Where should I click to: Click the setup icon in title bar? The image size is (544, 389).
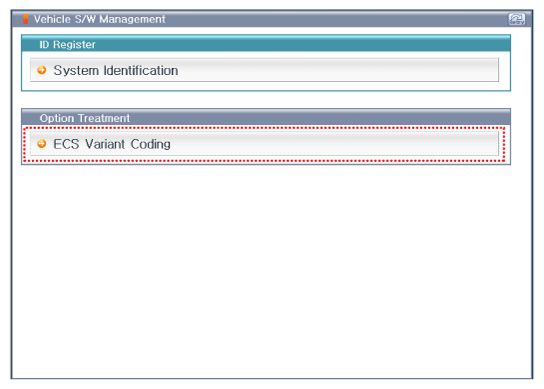pyautogui.click(x=517, y=19)
